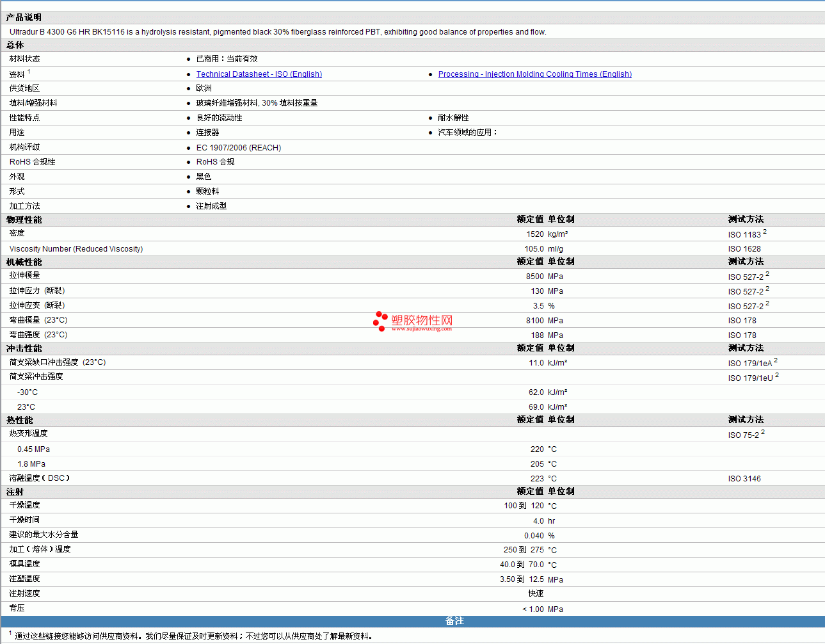Click Viscosity Number (Reduced Viscosity) label
The width and height of the screenshot is (825, 644).
(76, 249)
